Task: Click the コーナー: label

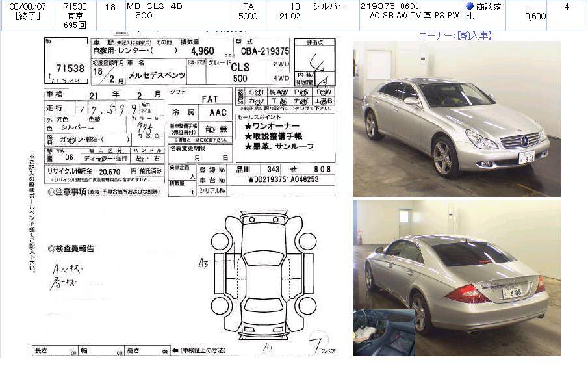Action: [x=437, y=36]
